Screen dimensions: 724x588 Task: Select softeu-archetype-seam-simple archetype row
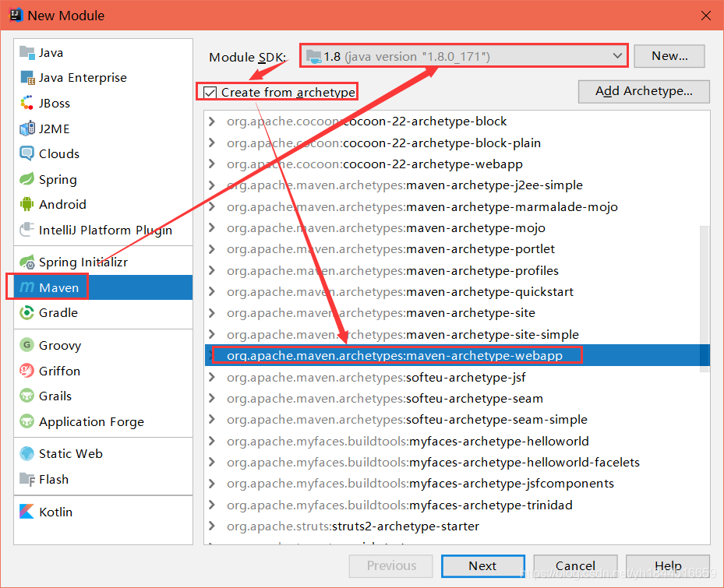click(457, 420)
